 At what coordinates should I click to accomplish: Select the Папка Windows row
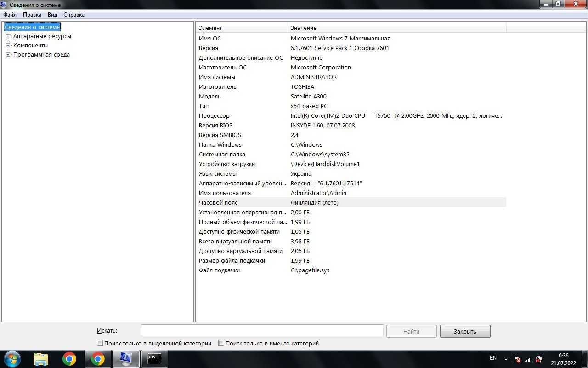click(351, 145)
